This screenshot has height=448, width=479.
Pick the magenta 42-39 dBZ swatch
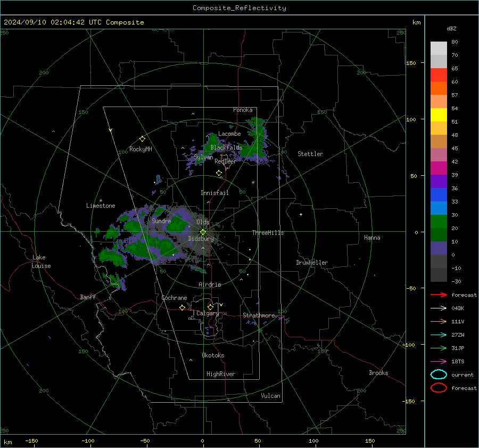(x=439, y=168)
